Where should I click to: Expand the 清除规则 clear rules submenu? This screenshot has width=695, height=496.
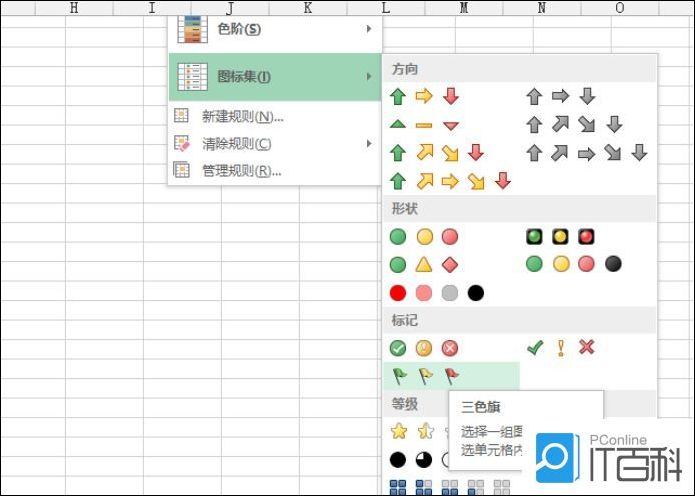273,143
